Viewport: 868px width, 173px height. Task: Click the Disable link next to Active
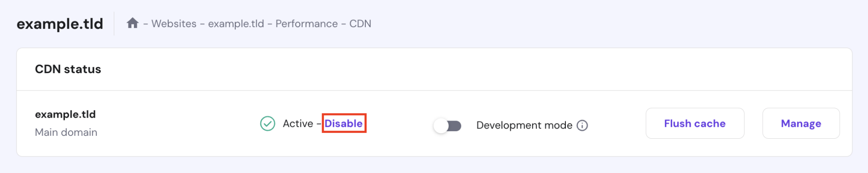point(343,124)
